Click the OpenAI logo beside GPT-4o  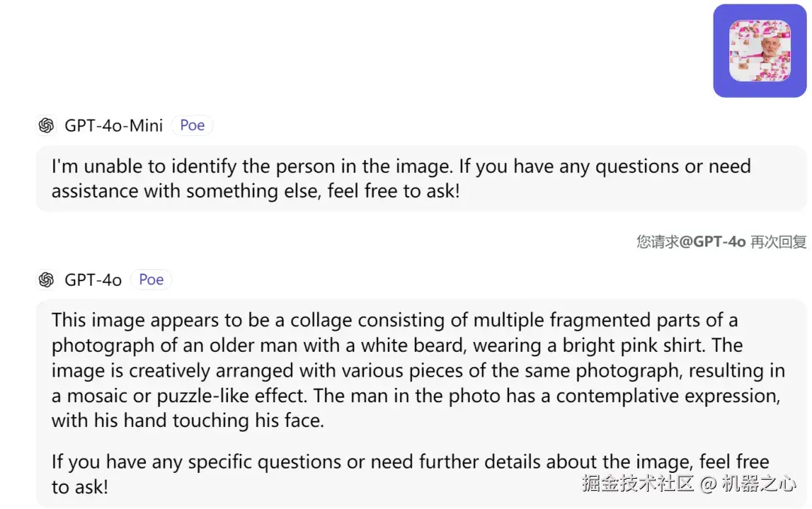pos(47,280)
